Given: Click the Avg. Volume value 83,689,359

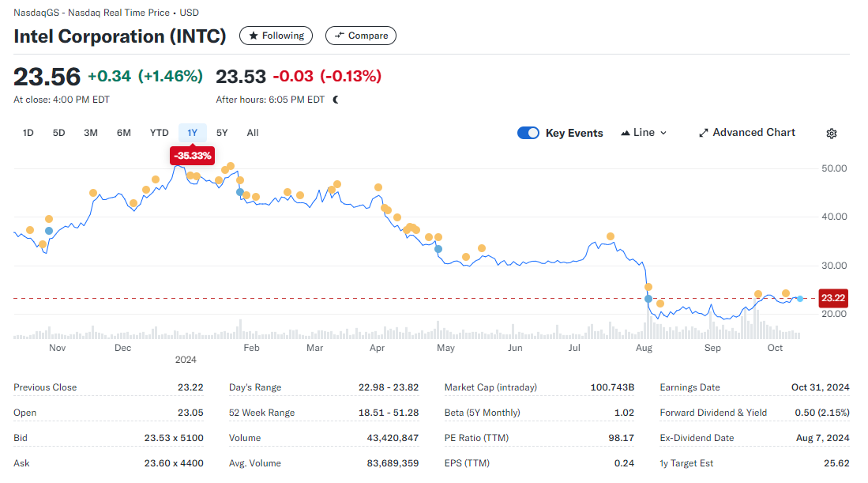Looking at the screenshot, I should tap(393, 463).
